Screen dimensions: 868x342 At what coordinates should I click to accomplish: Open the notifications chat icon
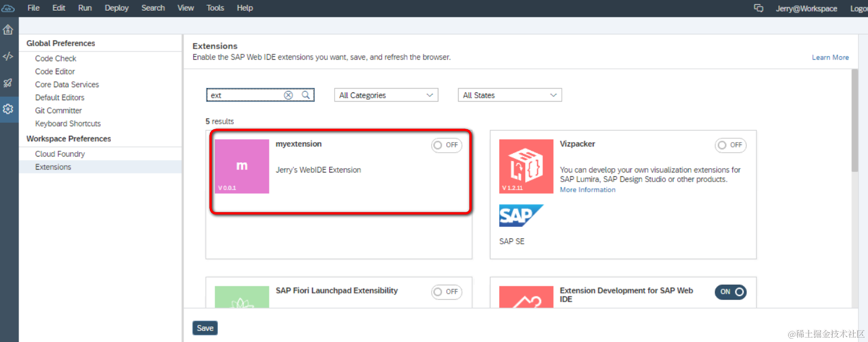point(759,8)
